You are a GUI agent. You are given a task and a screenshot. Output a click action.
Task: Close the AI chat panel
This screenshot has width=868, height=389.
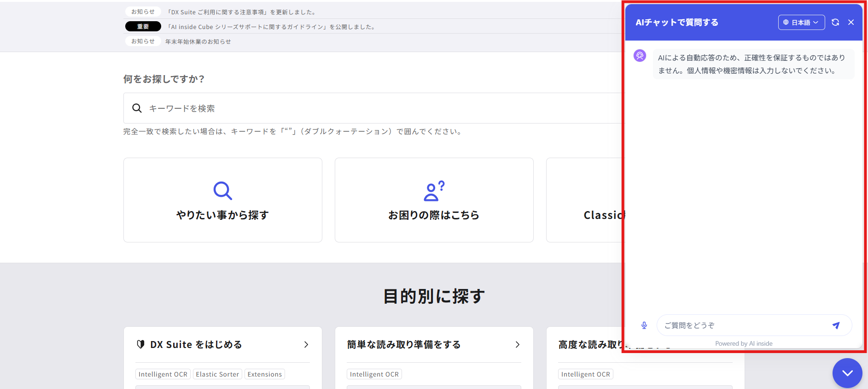pos(851,22)
